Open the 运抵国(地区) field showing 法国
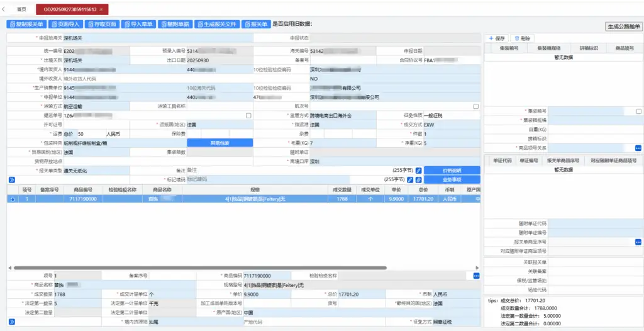Screen dimensions: 644x331 click(x=219, y=125)
